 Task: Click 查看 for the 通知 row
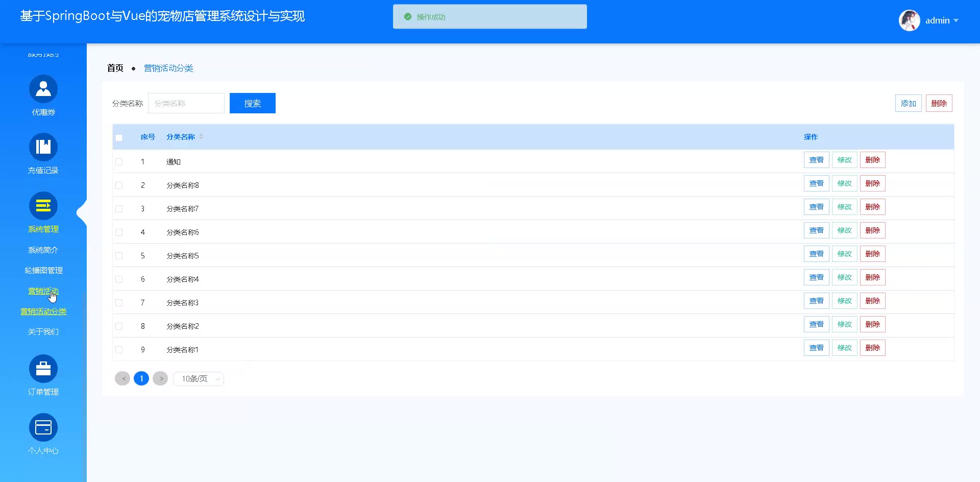pos(817,160)
